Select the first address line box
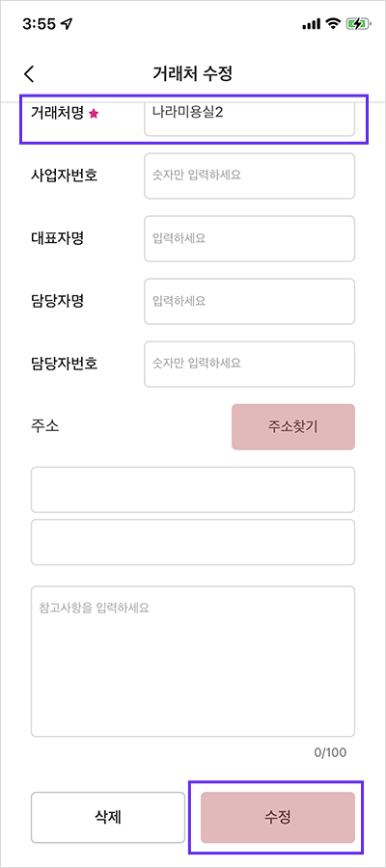Screen dimensions: 386x868 pyautogui.click(x=193, y=489)
